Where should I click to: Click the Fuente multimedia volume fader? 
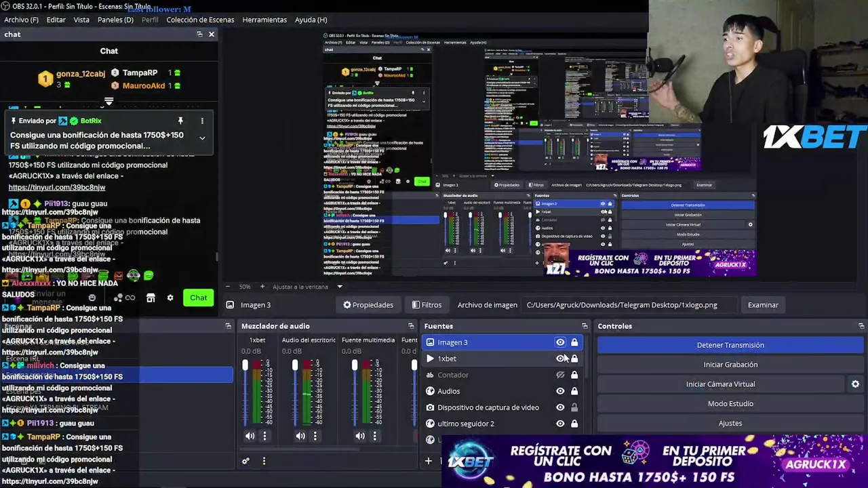tap(354, 365)
